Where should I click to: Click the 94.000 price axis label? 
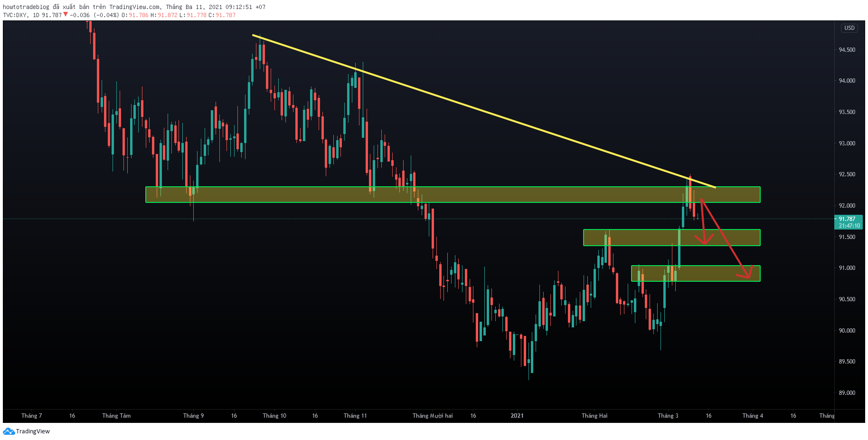tap(847, 81)
